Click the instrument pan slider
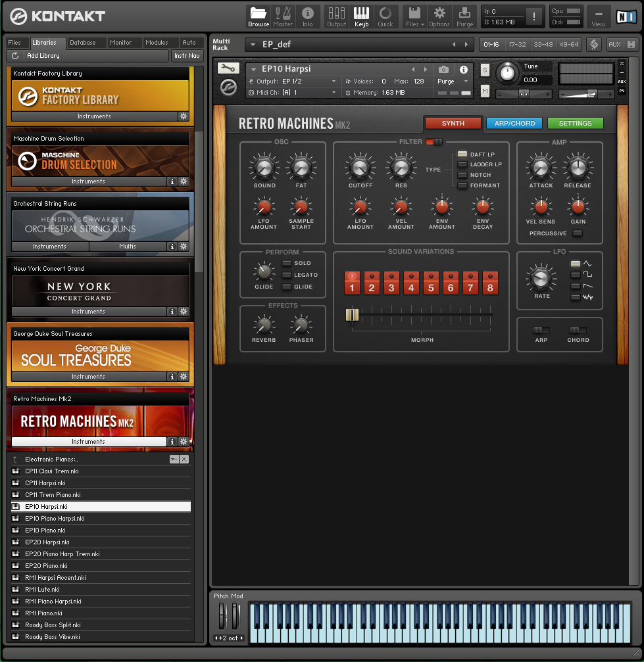The width and height of the screenshot is (644, 662). [524, 95]
